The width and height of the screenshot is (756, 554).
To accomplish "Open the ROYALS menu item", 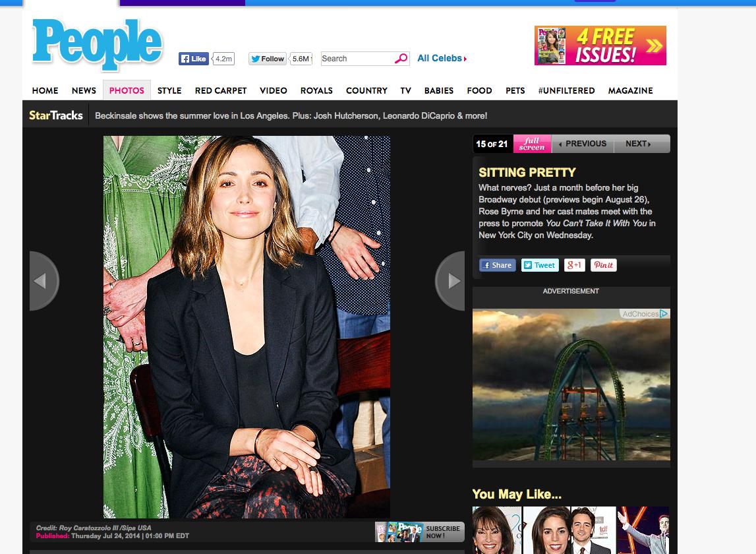I will tap(316, 90).
